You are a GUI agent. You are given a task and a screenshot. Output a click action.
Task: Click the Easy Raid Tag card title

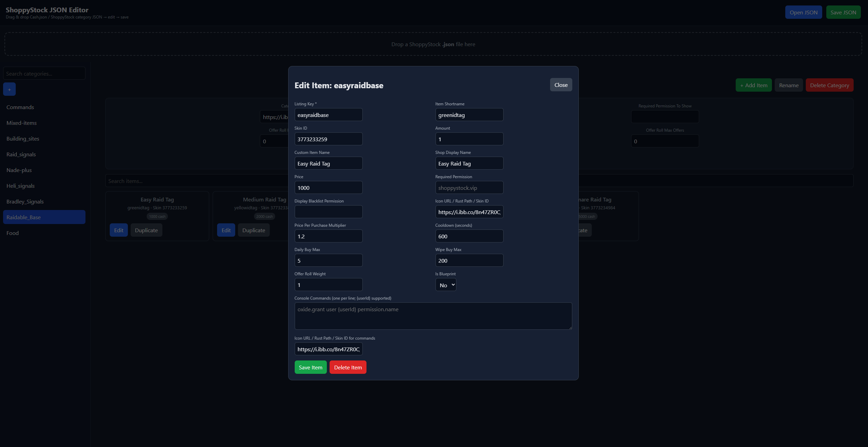(x=157, y=200)
